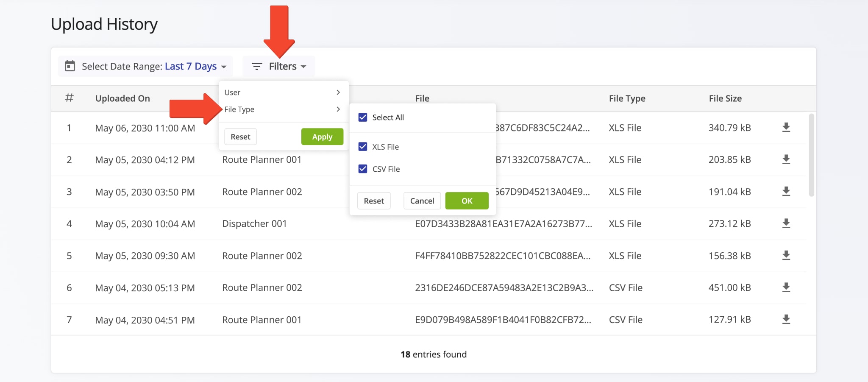Apply the selected filters
Viewport: 868px width, 382px height.
(322, 137)
